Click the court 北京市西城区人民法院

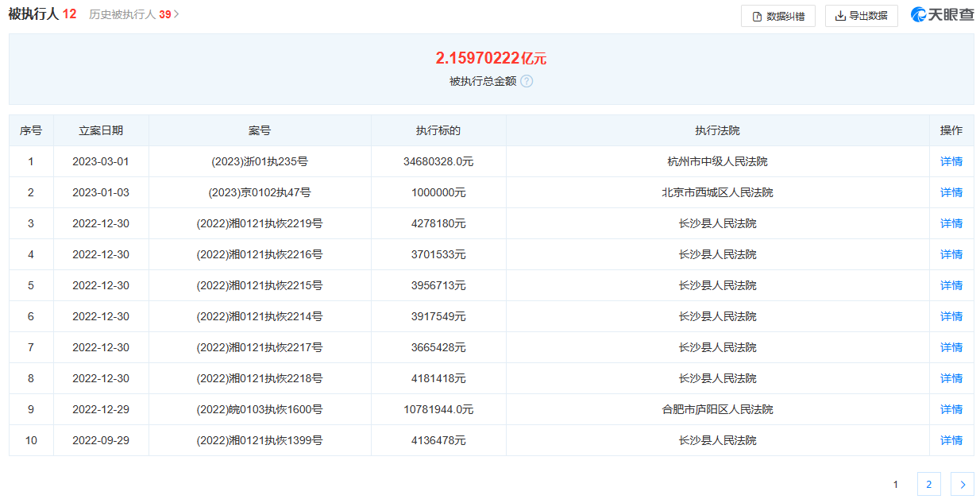point(717,192)
